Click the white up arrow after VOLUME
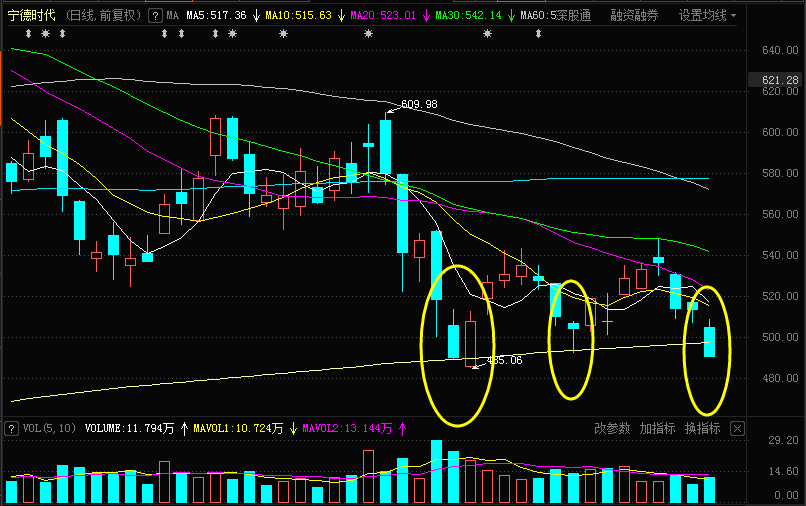This screenshot has height=506, width=806. click(x=185, y=428)
